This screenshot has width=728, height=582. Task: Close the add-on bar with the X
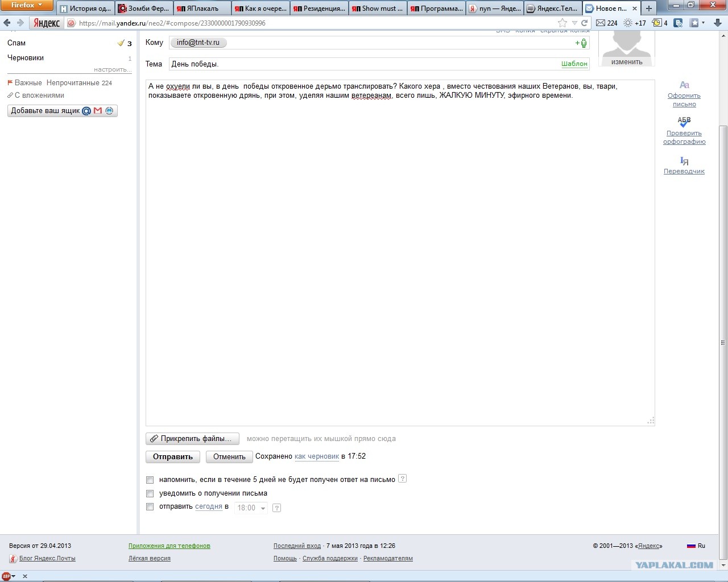[25, 576]
